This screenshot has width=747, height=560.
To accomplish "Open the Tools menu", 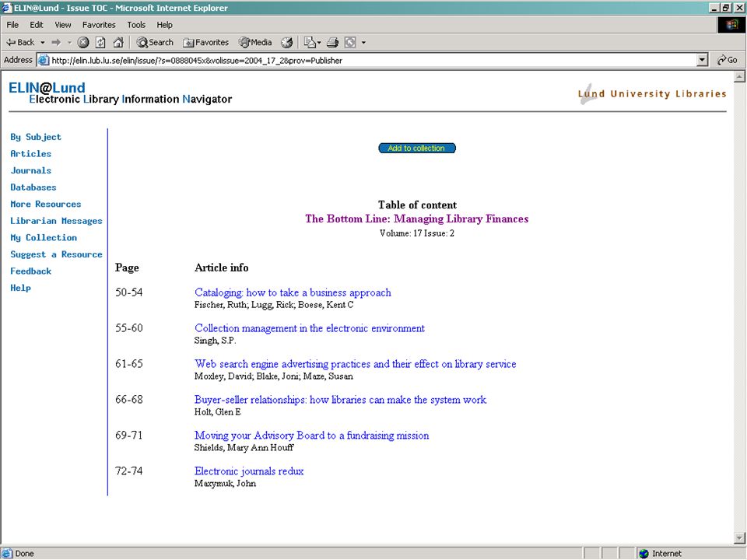I will coord(135,25).
